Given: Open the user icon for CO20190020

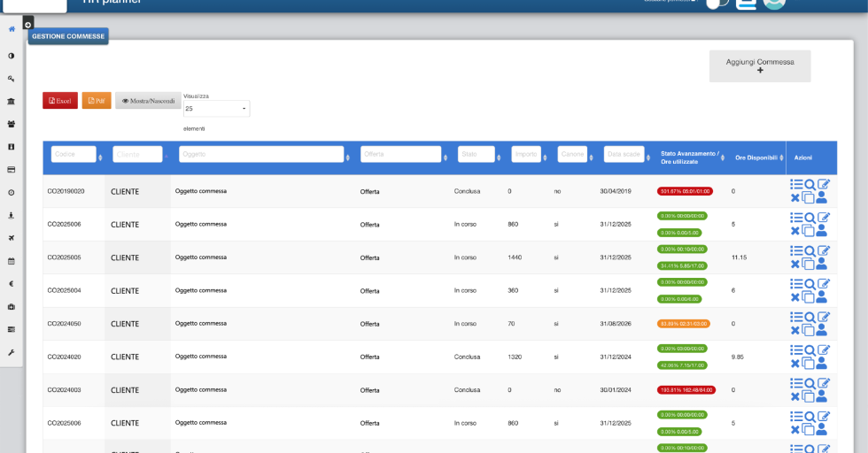Looking at the screenshot, I should click(822, 197).
